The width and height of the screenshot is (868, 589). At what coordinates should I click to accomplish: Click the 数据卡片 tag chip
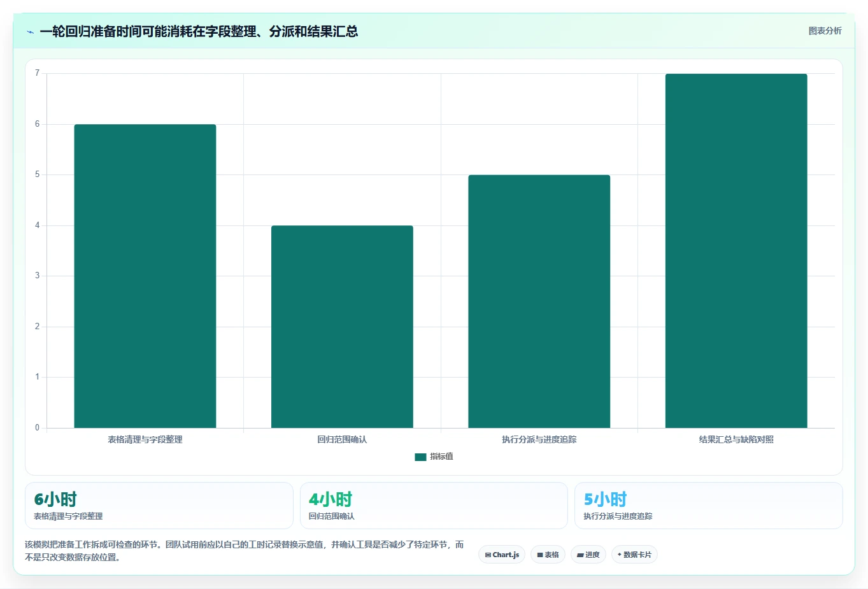pyautogui.click(x=634, y=555)
